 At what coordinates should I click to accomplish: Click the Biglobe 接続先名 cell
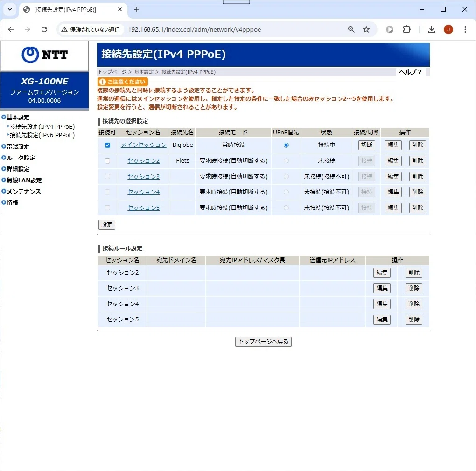click(182, 145)
